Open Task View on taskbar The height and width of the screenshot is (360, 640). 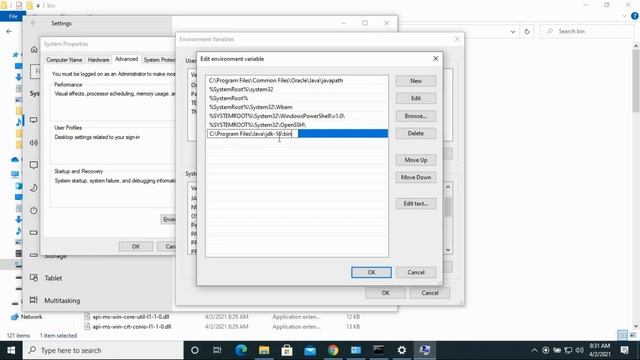[217, 350]
